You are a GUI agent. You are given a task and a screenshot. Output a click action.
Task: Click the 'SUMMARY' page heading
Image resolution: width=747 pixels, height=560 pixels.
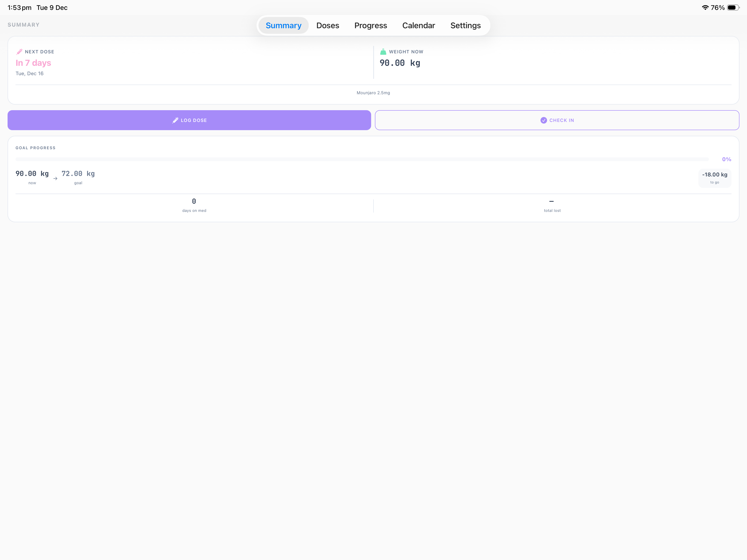click(x=24, y=25)
